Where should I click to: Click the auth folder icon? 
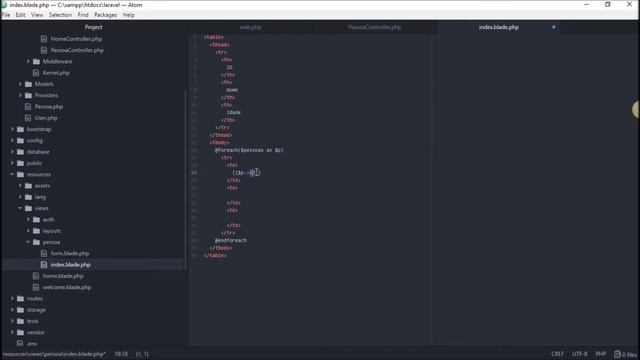36,220
